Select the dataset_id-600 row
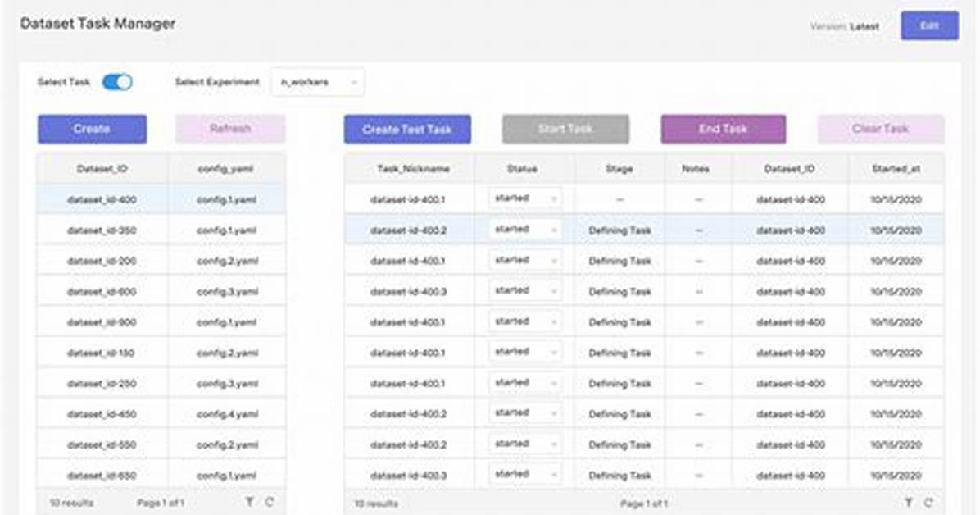Screen dimensions: 980x515 (161, 292)
